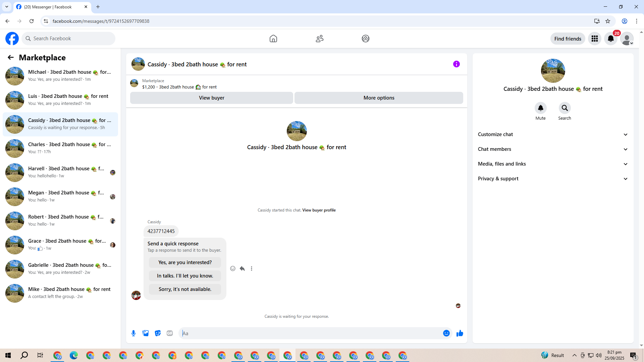Screen dimensions: 644x362
Task: Open the GIF picker icon
Action: pos(170,333)
